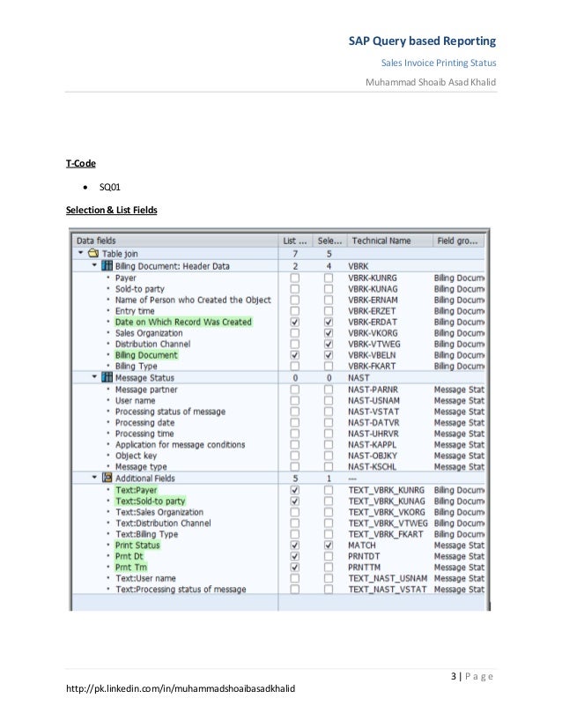
Task: Check list field for Object key
Action: [295, 456]
